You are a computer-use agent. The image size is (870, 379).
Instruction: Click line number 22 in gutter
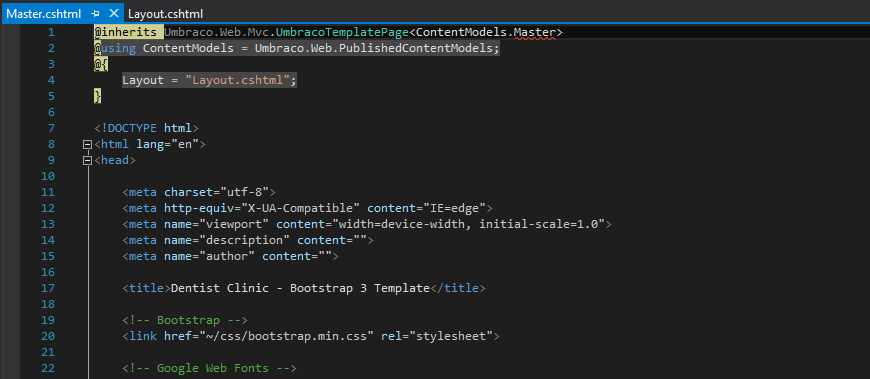coord(48,368)
